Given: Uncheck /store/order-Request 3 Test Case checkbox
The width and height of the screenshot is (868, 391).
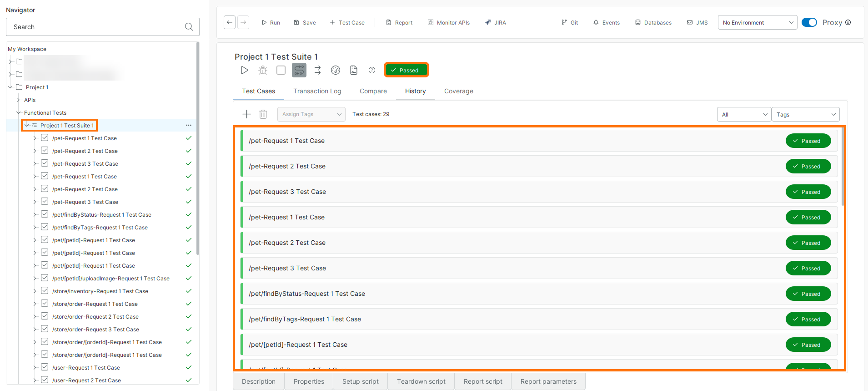Looking at the screenshot, I should pos(45,329).
